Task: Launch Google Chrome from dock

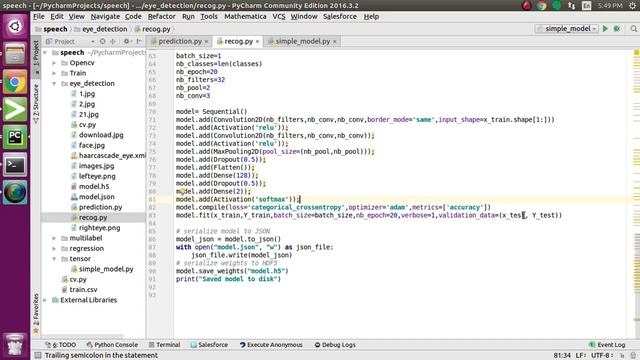Action: [x=15, y=82]
